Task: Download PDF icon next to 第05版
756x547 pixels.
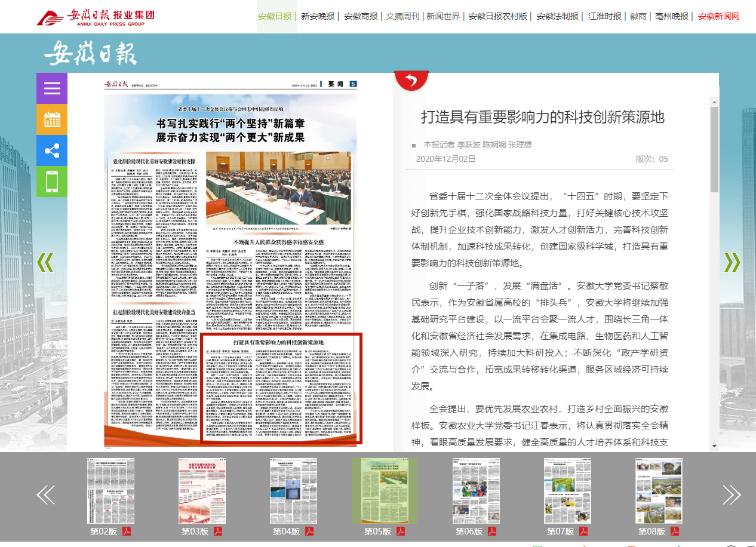Action: click(x=401, y=531)
